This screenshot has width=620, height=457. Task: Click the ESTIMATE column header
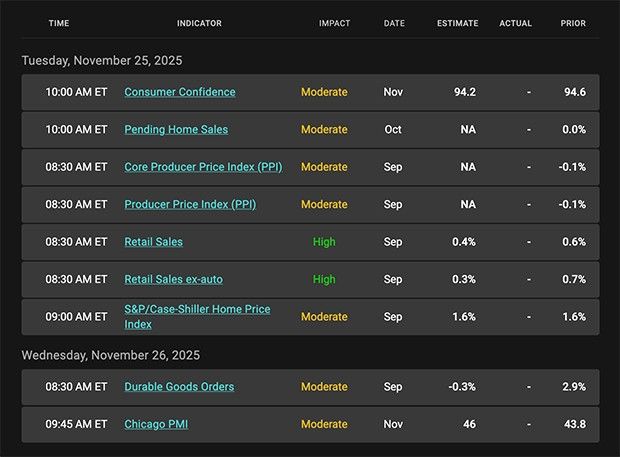[457, 23]
